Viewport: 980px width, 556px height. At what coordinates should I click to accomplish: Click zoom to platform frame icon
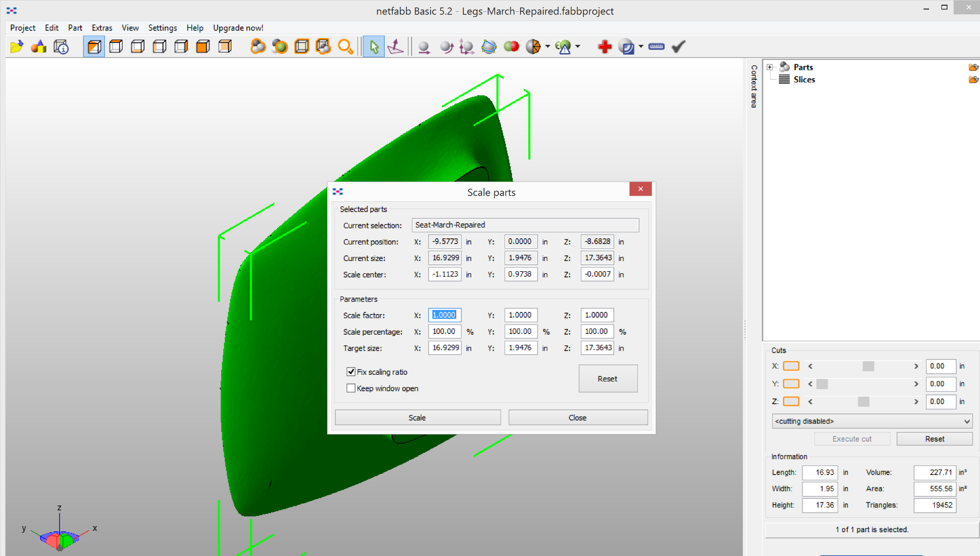click(x=301, y=47)
